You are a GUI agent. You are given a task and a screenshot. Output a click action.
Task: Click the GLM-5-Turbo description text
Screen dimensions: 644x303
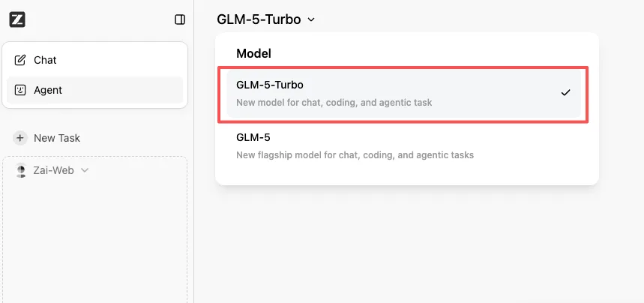tap(334, 103)
